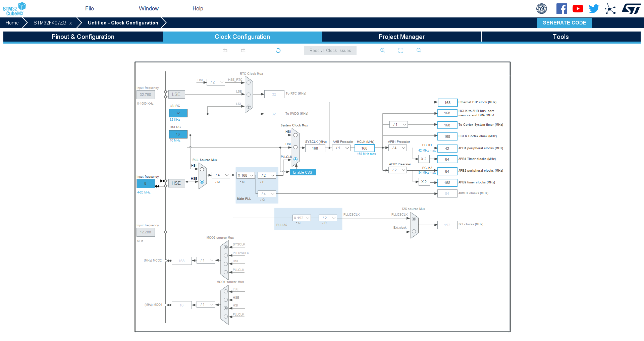
Task: Select PLLI2SCLK in MCO2 source Mux
Action: 226,255
